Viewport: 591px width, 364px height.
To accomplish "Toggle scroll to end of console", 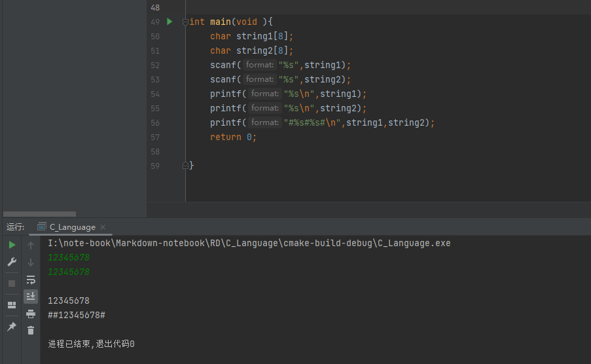I will pyautogui.click(x=31, y=297).
